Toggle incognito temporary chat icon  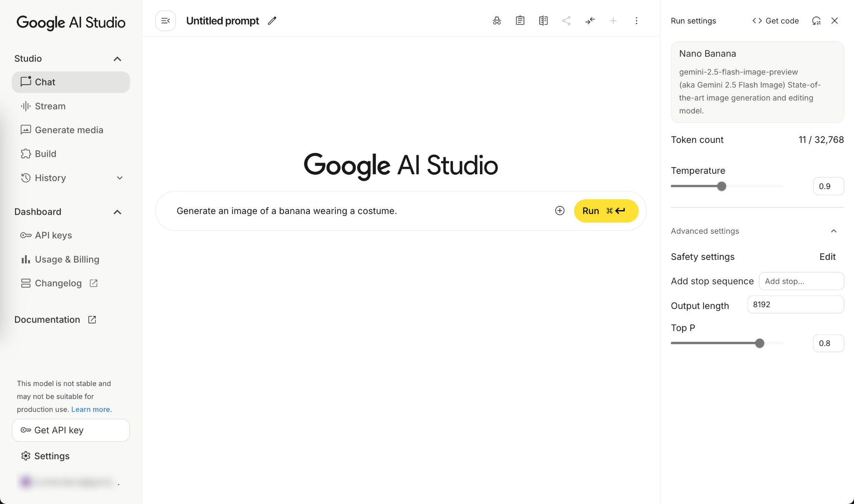[x=497, y=21]
